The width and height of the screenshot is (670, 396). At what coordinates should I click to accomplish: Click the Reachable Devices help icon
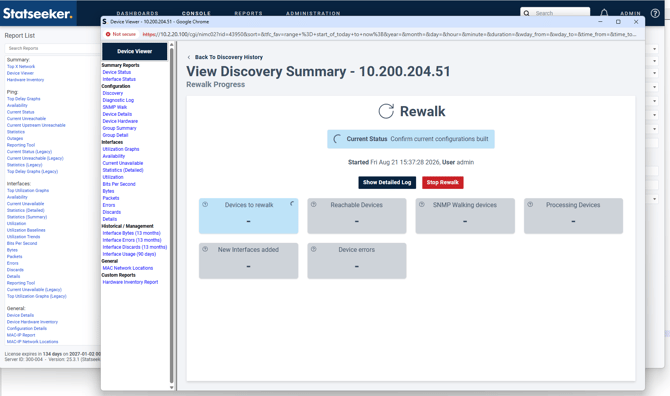(x=314, y=205)
